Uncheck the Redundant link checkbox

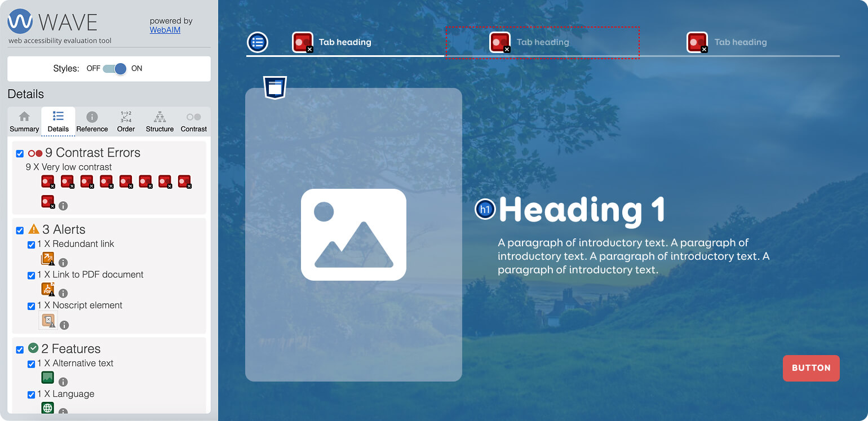coord(32,245)
